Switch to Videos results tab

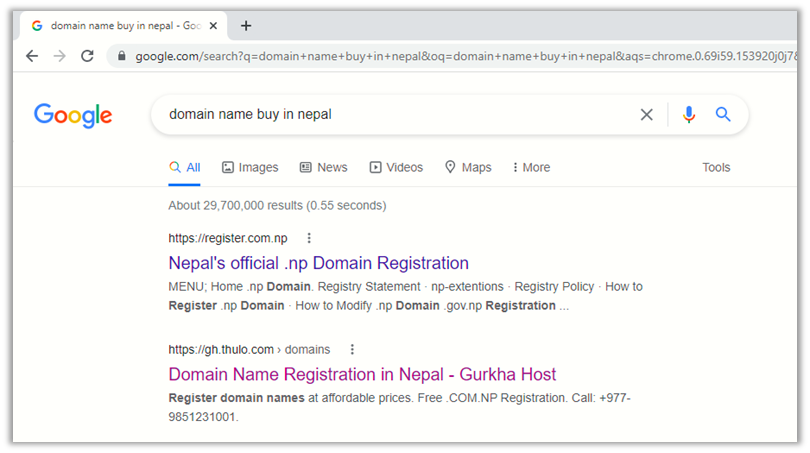pyautogui.click(x=396, y=167)
